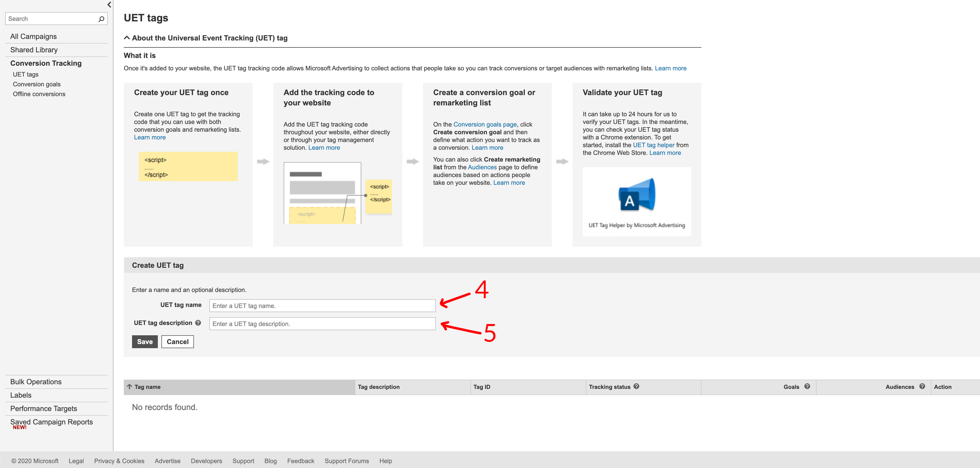The width and height of the screenshot is (980, 468).
Task: Open Advertise footer link
Action: tap(167, 461)
